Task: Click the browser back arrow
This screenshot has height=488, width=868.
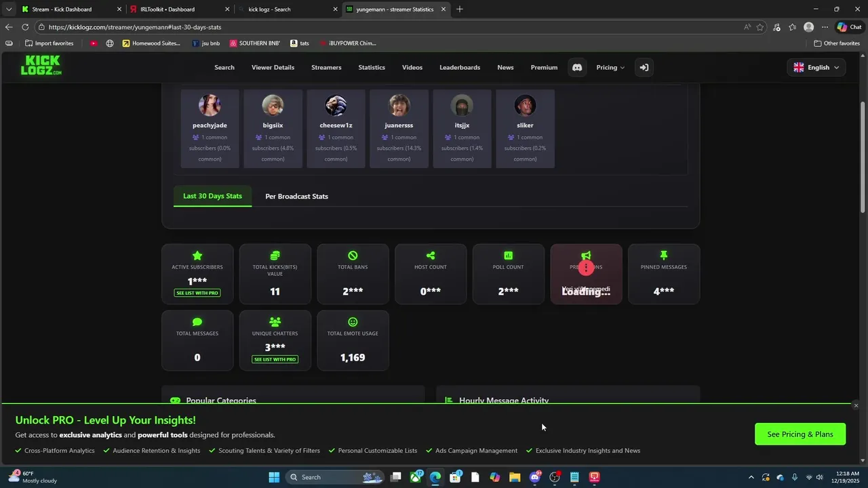Action: (8, 27)
